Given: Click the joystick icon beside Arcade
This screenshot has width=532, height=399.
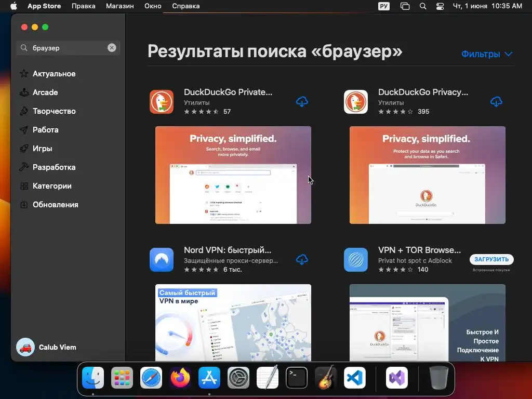Looking at the screenshot, I should [24, 92].
